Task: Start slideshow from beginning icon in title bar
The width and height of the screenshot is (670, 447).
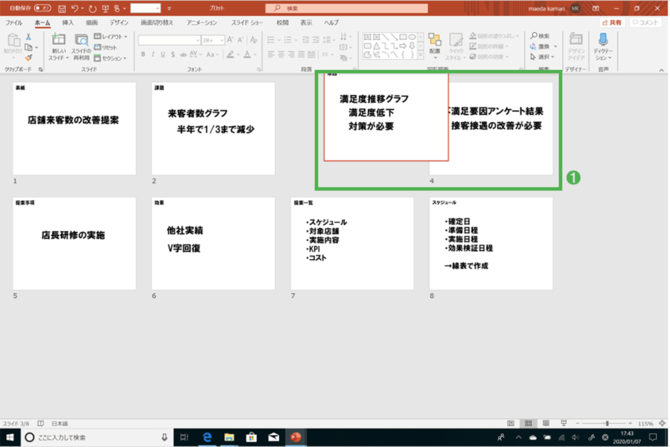Action: (105, 9)
